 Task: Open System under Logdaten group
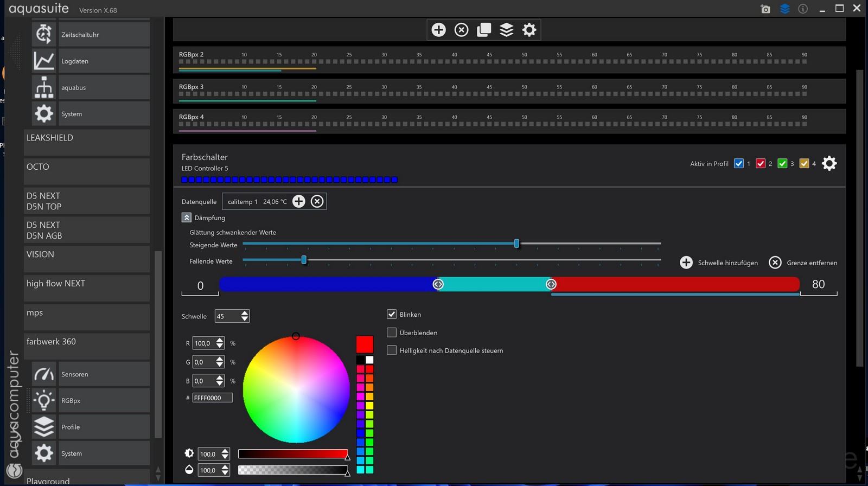(91, 114)
